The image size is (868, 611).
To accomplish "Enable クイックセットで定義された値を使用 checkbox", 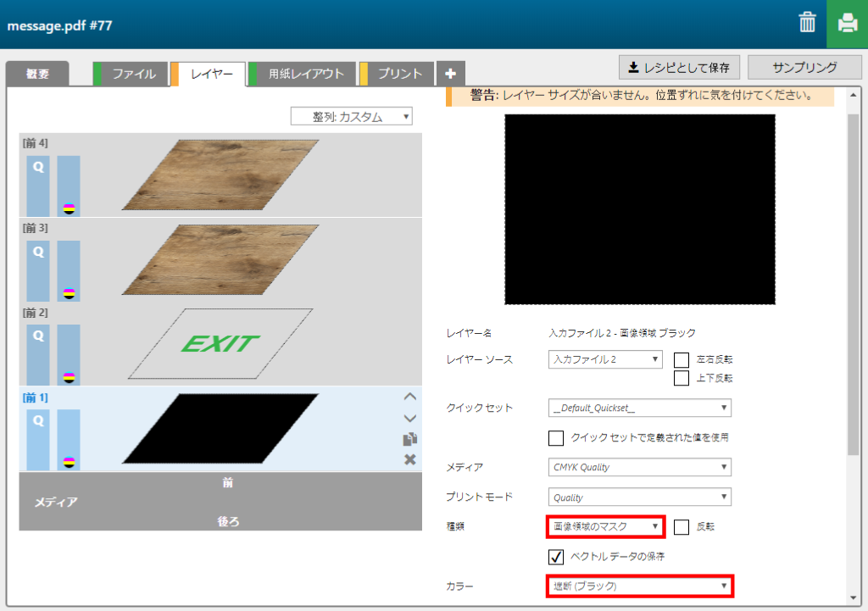I will click(x=556, y=438).
